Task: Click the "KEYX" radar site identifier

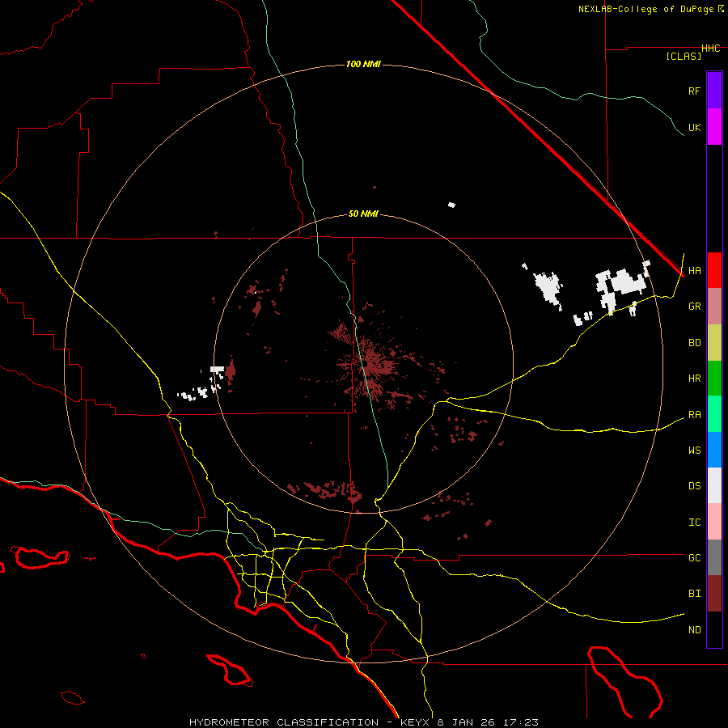Action: [x=416, y=722]
